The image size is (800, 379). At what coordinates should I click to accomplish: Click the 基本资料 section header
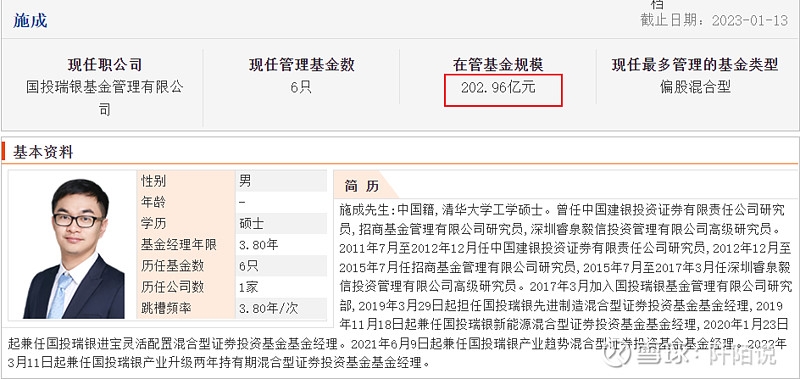click(x=43, y=152)
